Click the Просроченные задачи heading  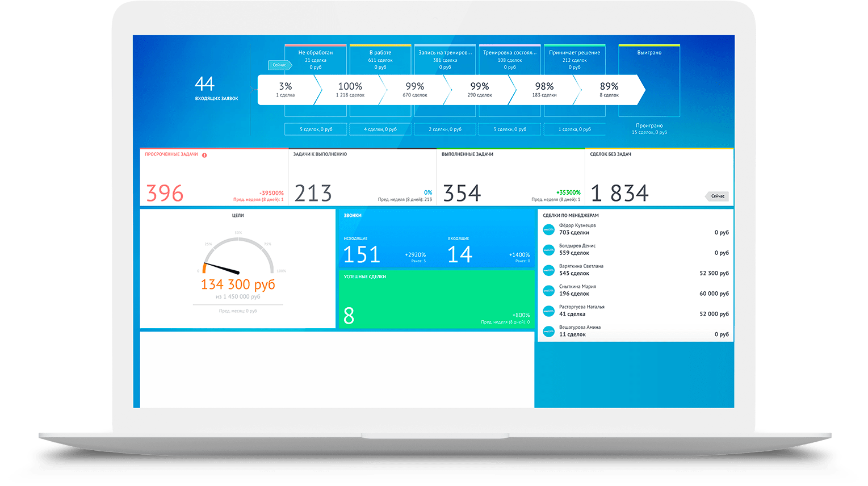(171, 154)
